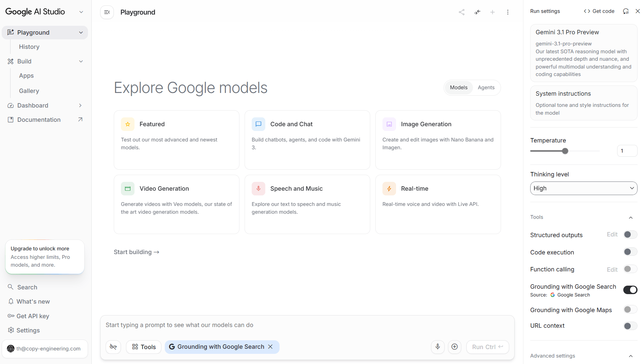Click Edit beside Structured outputs
644x364 pixels.
click(612, 234)
